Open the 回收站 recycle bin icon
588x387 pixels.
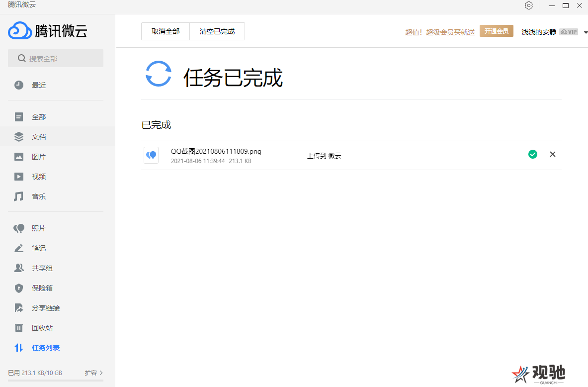19,328
